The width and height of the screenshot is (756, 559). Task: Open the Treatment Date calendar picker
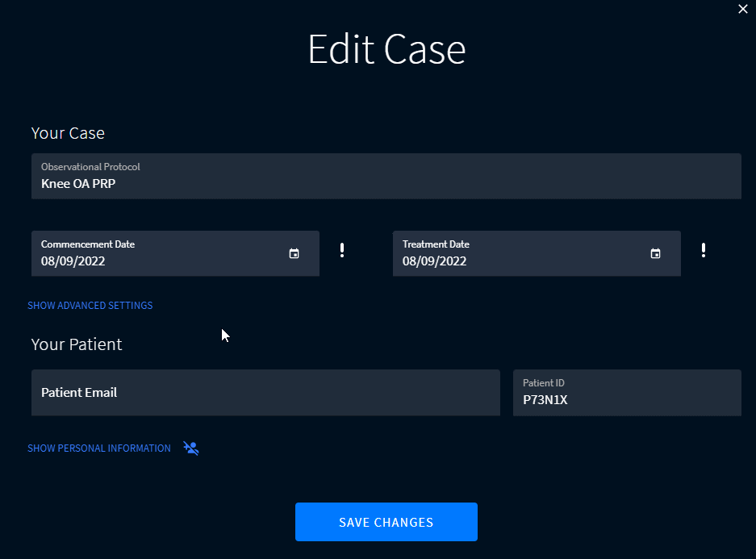(x=655, y=253)
